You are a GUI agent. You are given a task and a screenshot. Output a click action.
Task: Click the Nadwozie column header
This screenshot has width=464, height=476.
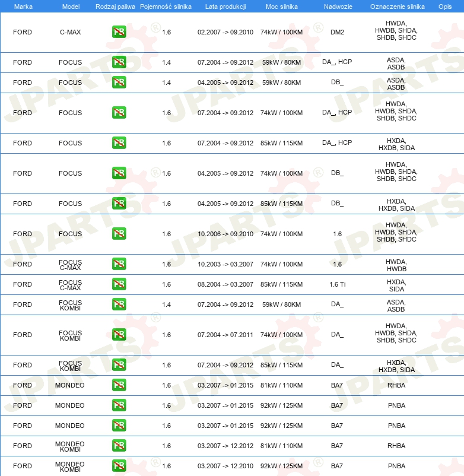point(338,7)
